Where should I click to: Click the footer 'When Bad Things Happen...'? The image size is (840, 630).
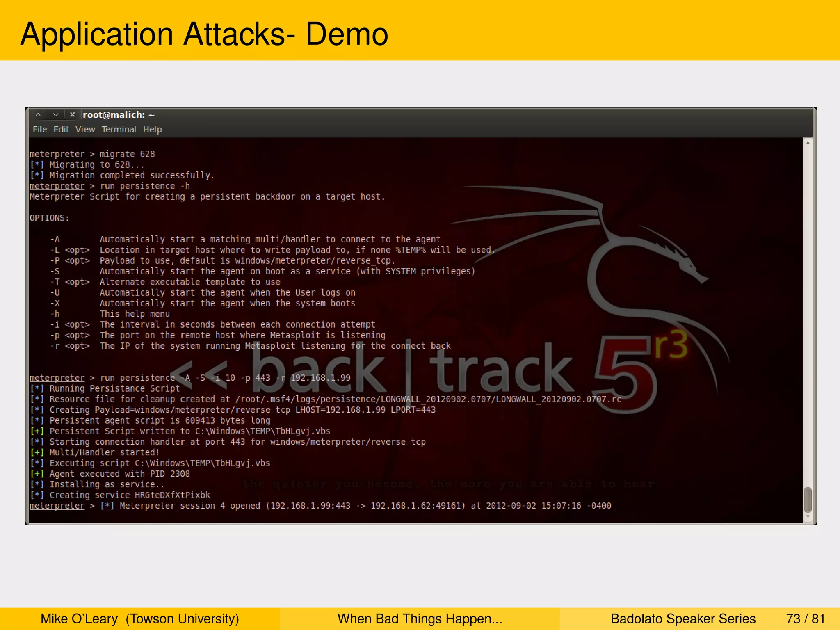click(420, 619)
